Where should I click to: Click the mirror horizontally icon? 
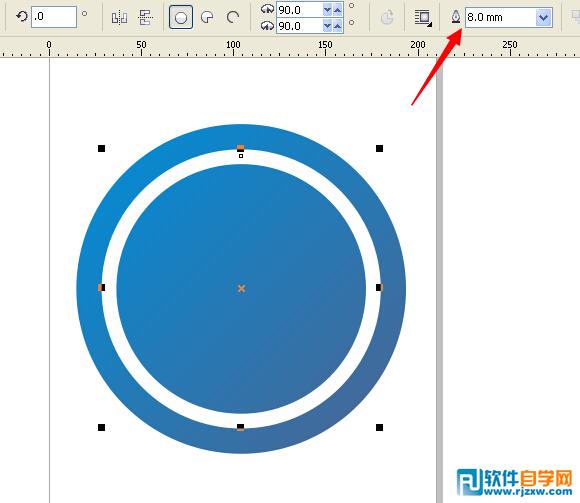(x=119, y=17)
